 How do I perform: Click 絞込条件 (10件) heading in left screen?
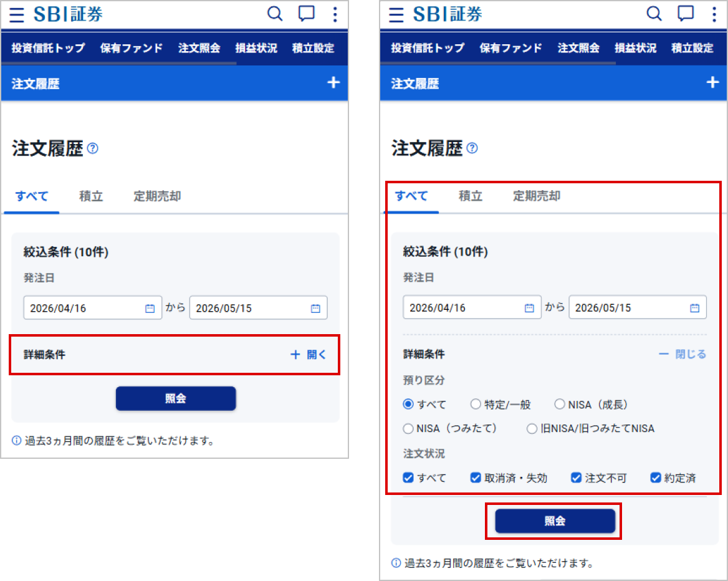click(x=66, y=252)
